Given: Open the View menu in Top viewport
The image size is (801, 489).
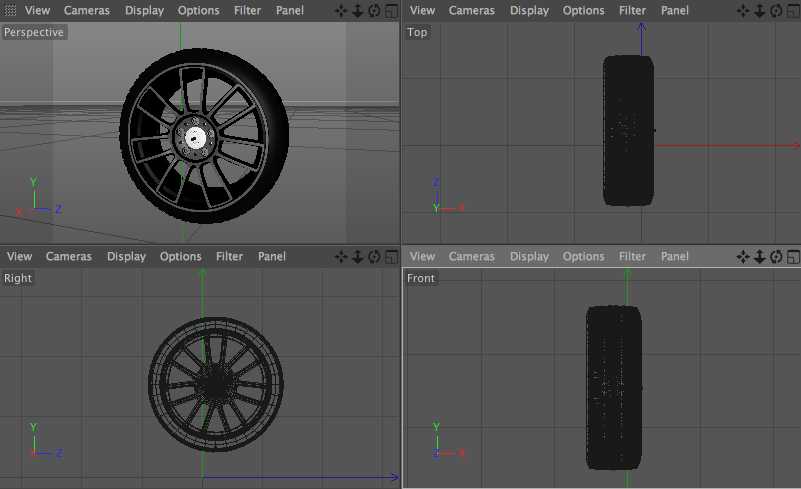Looking at the screenshot, I should click(422, 10).
